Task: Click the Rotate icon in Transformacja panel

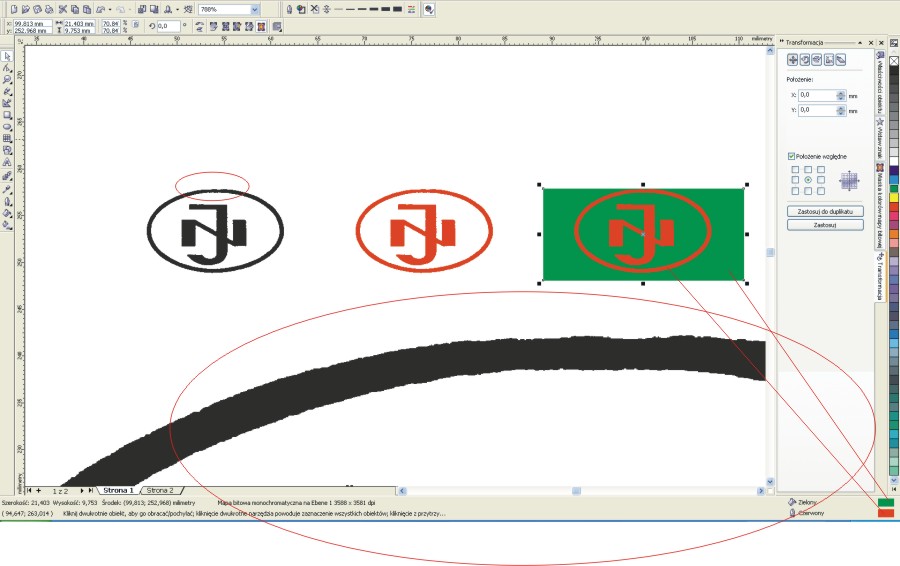Action: coord(805,60)
